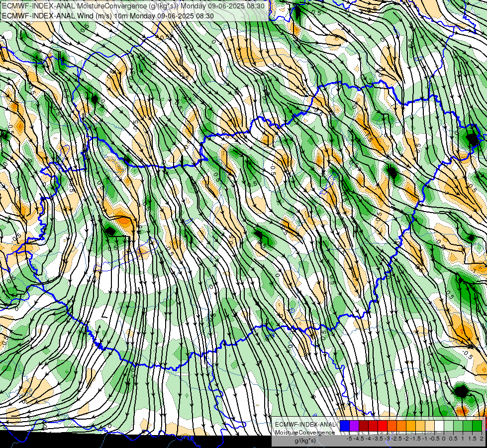Click the darkest green swatch ending the colorbar
Image resolution: width=487 pixels, height=448 pixels.
point(477,426)
